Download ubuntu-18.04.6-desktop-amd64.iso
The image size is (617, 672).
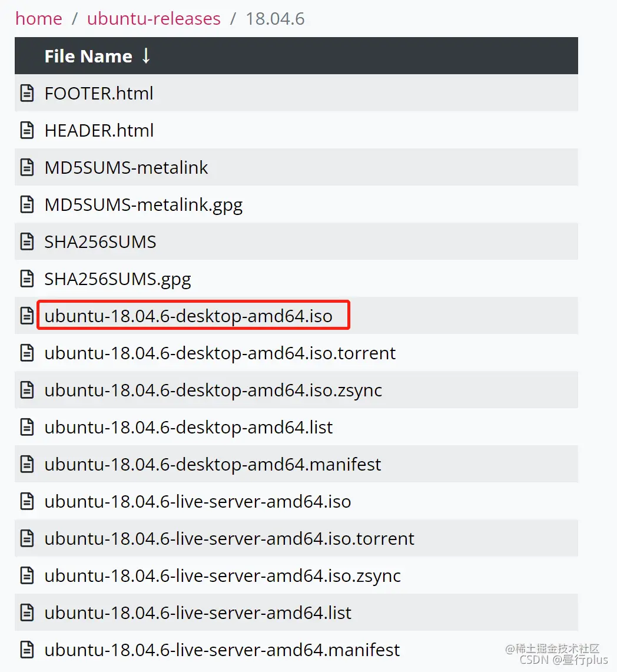pyautogui.click(x=188, y=316)
